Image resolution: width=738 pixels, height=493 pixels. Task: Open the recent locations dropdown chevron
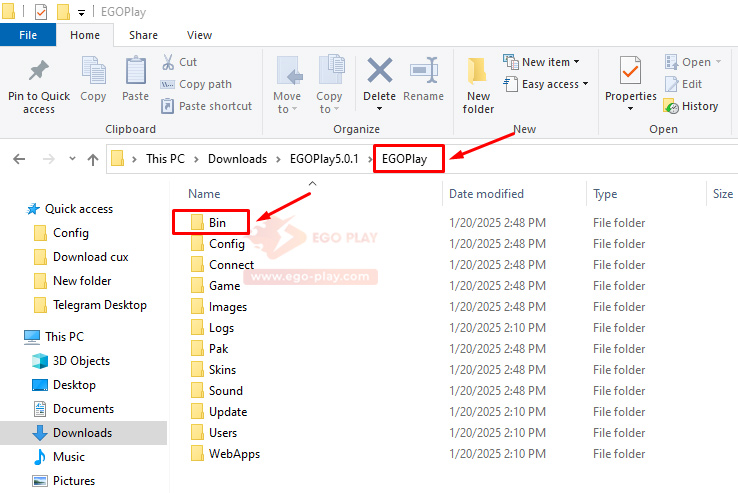(x=72, y=159)
